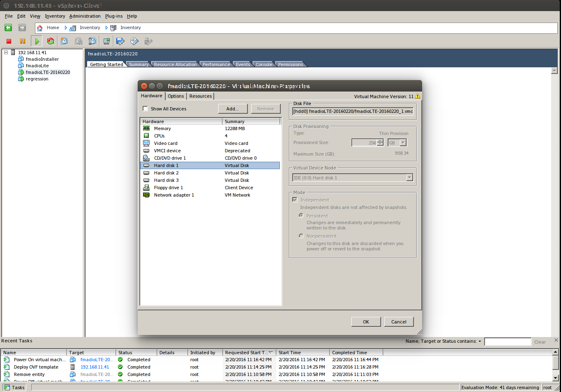Reset the virtual machine
Image resolution: width=561 pixels, height=392 pixels.
(50, 41)
